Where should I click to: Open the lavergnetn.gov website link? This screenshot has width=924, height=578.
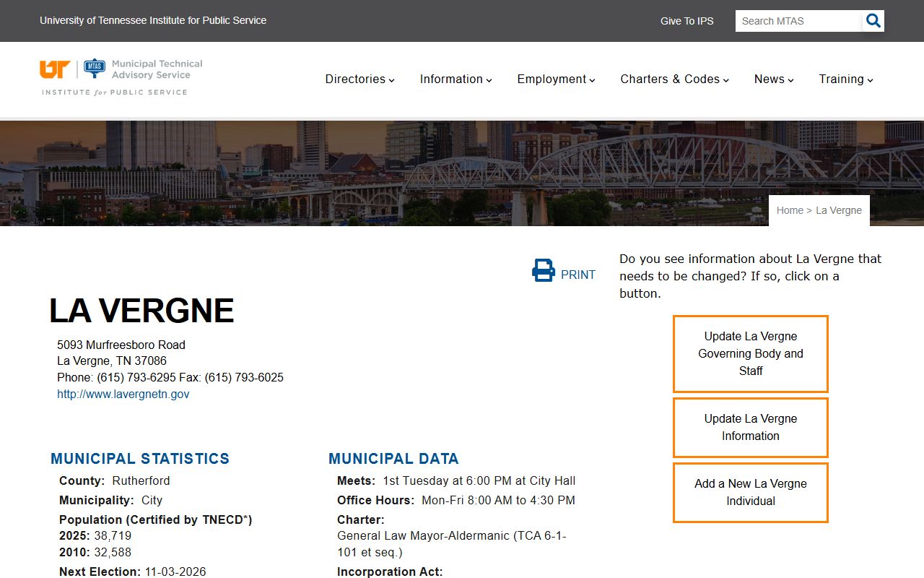point(123,394)
